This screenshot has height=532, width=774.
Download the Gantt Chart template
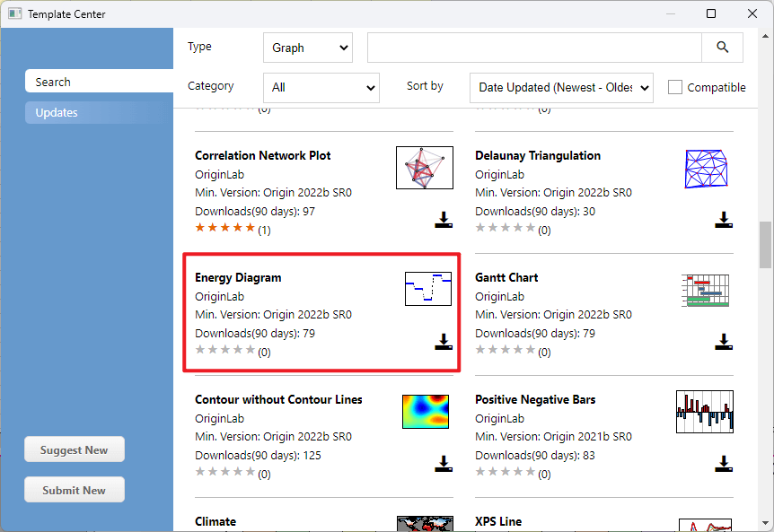coord(723,342)
